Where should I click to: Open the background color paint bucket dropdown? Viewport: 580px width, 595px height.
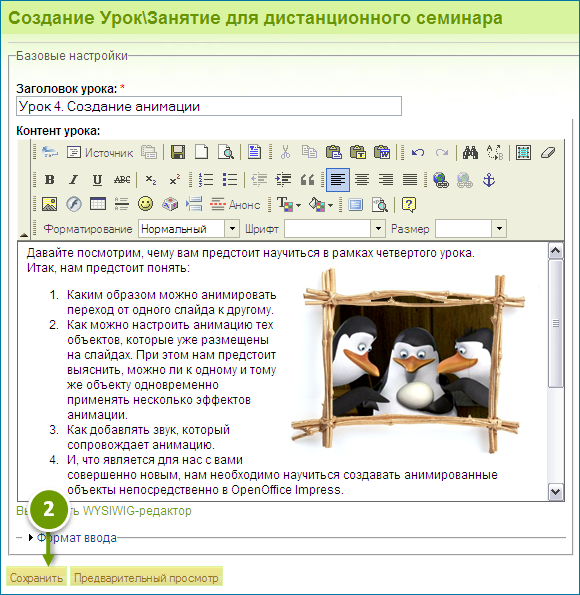point(321,205)
